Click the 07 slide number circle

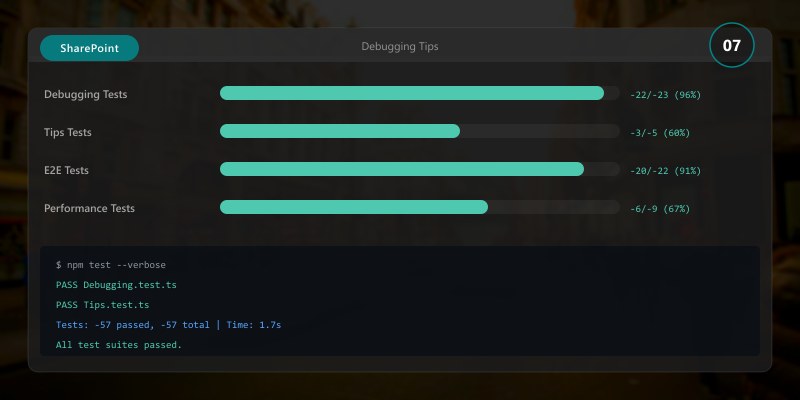[732, 45]
